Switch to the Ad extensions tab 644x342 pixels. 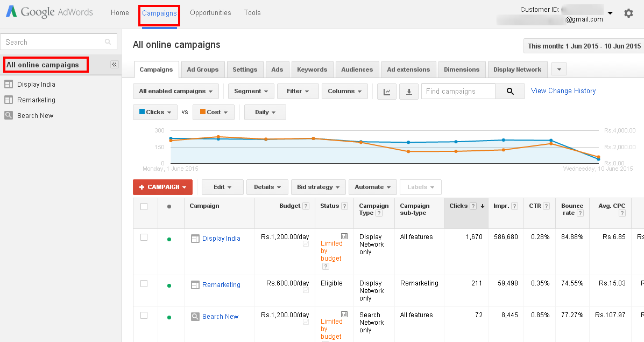click(408, 69)
